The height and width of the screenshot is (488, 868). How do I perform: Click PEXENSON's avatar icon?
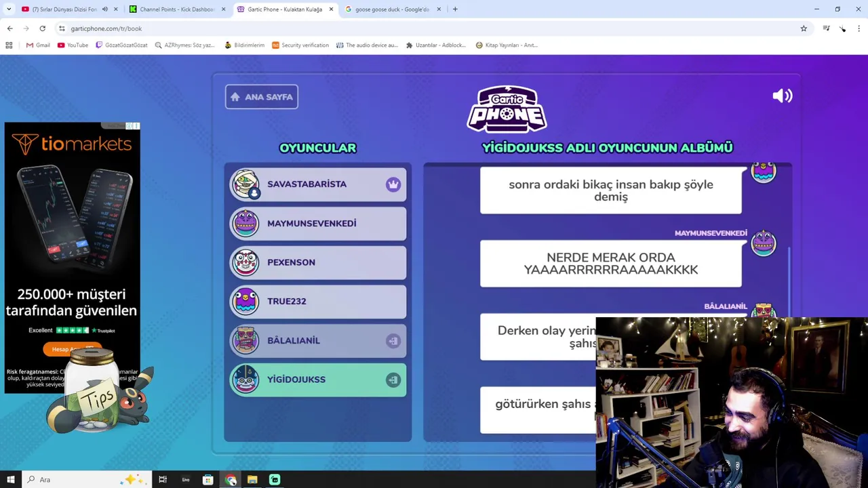pyautogui.click(x=245, y=262)
